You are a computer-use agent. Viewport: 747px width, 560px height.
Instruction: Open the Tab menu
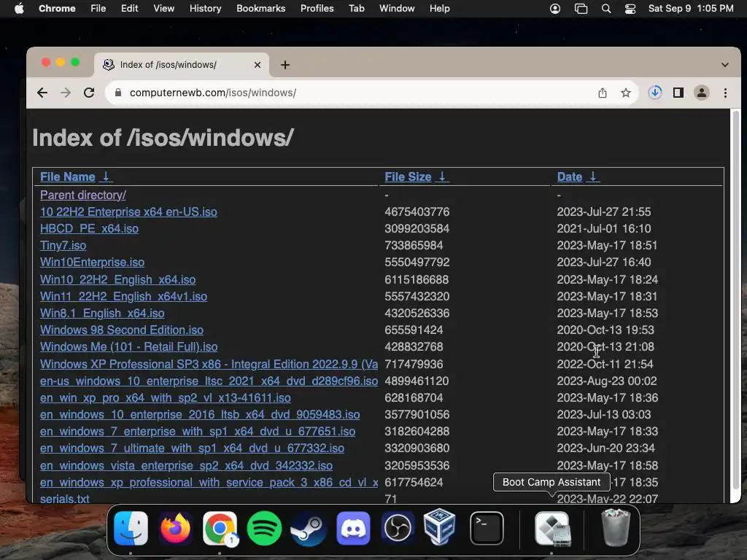pos(356,9)
